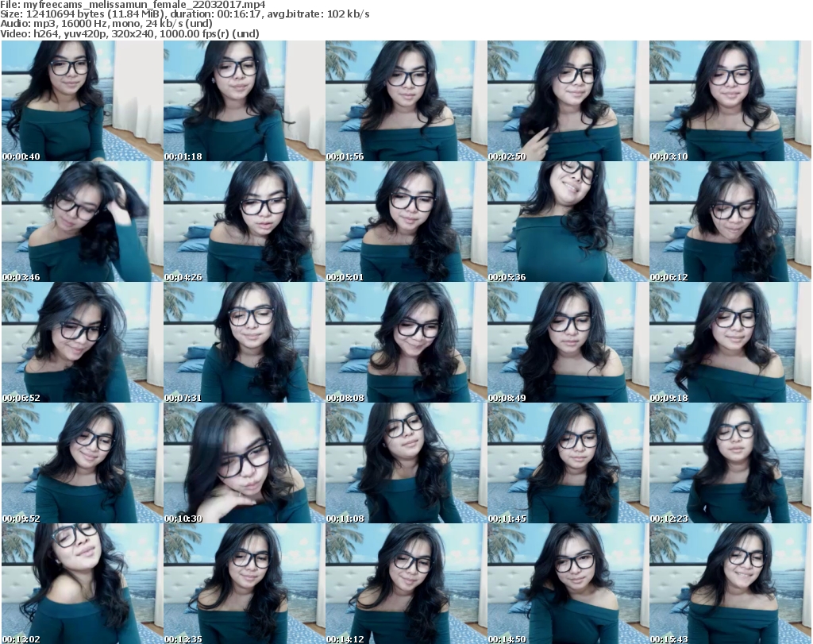Pick the preview frame marked 00:10:30
The width and height of the screenshot is (813, 644).
[x=245, y=464]
